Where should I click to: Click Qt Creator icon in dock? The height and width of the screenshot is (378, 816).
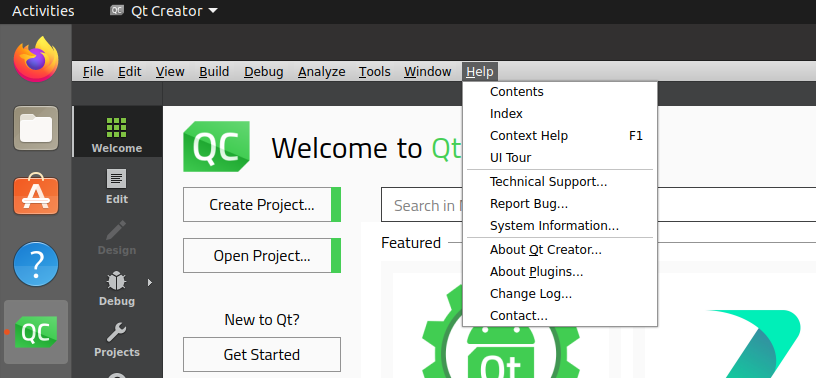(x=36, y=332)
